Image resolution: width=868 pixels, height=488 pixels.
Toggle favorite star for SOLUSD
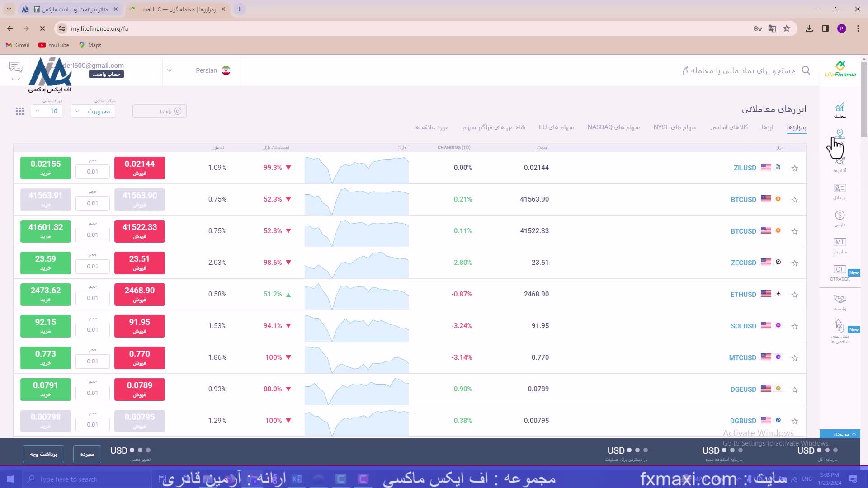click(x=794, y=326)
